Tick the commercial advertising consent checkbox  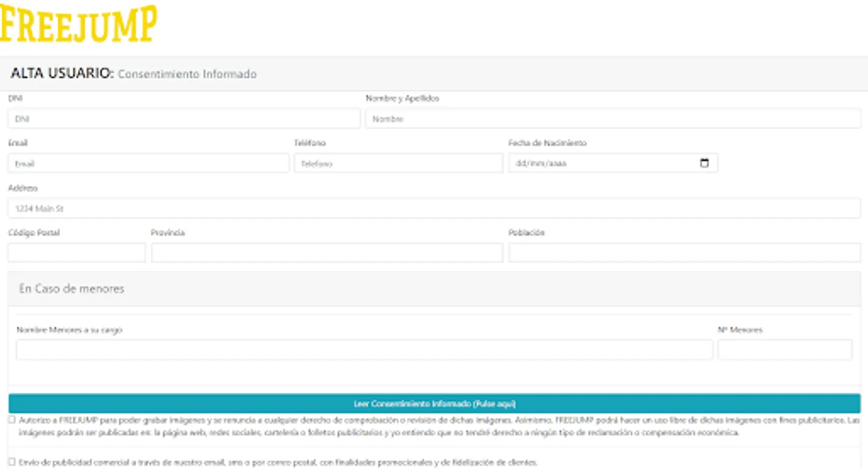click(12, 462)
